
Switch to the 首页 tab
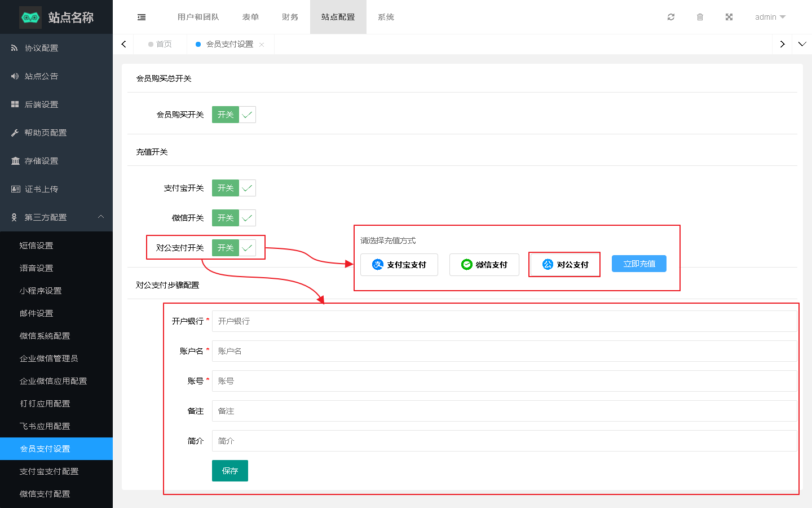161,44
